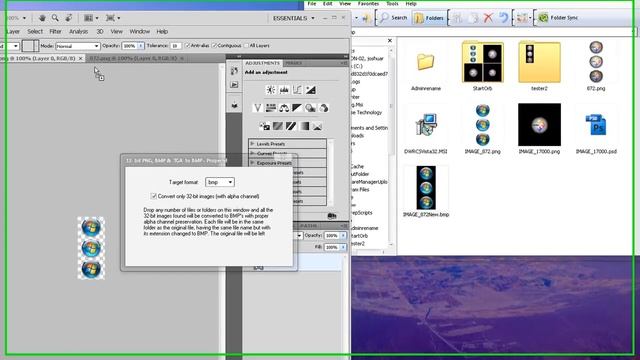Click the tool preset swatch in options bar

[30, 46]
